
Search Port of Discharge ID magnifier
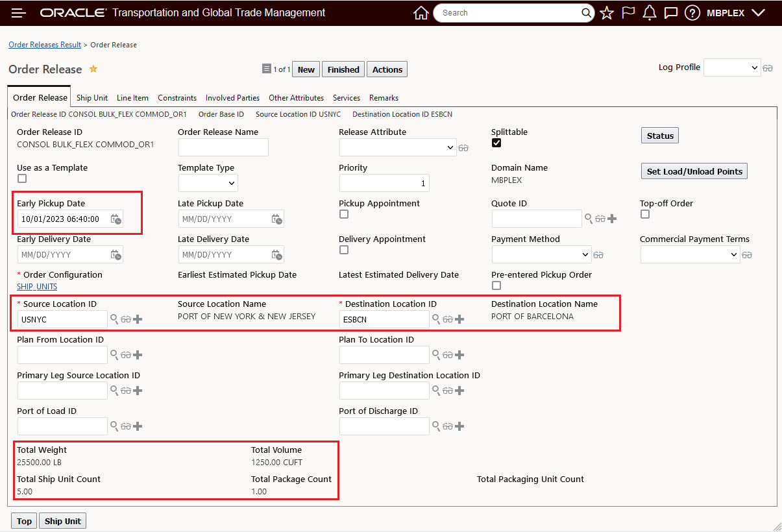[436, 426]
